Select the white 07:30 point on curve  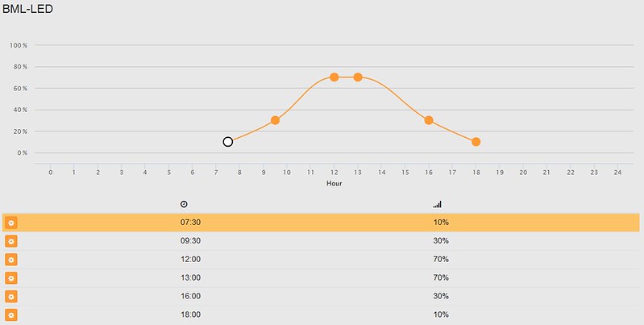coord(228,142)
